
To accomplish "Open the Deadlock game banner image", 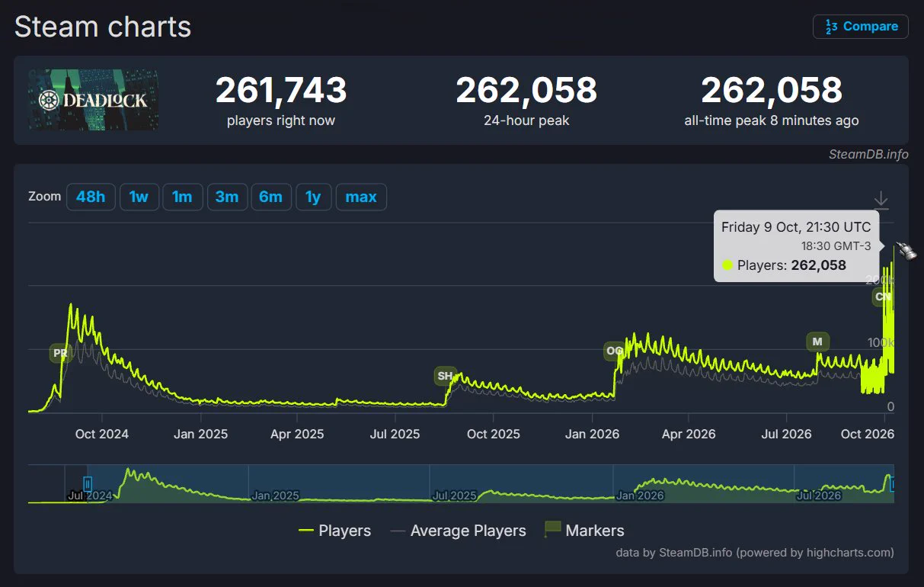I will coord(94,100).
